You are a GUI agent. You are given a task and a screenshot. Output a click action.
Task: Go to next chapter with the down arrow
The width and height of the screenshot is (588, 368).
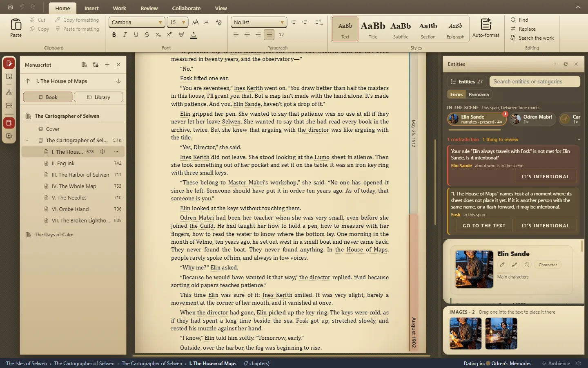click(x=118, y=81)
